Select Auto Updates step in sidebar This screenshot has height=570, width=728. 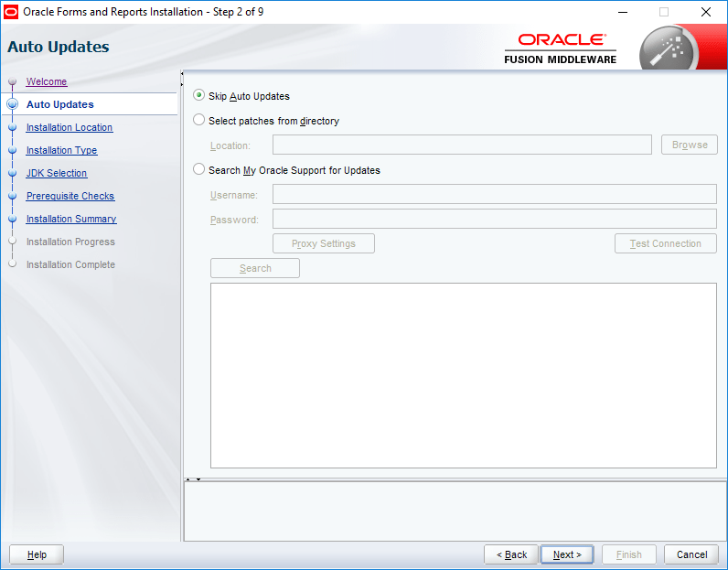[59, 104]
